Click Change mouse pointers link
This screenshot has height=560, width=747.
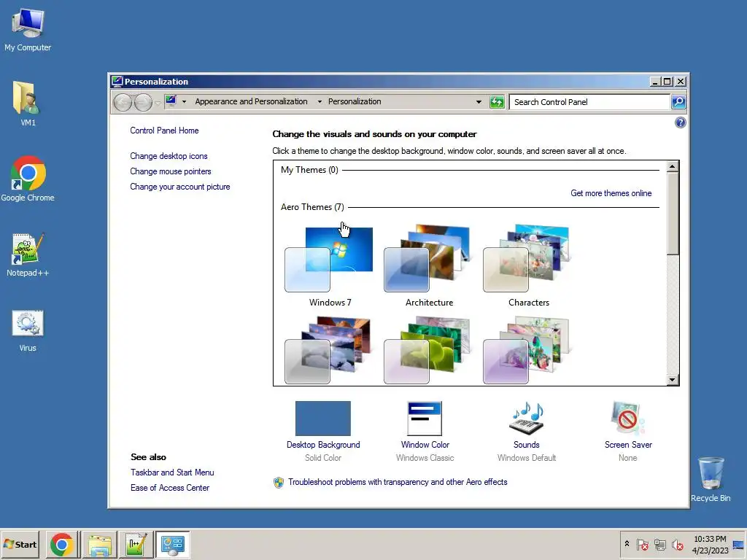(x=171, y=171)
